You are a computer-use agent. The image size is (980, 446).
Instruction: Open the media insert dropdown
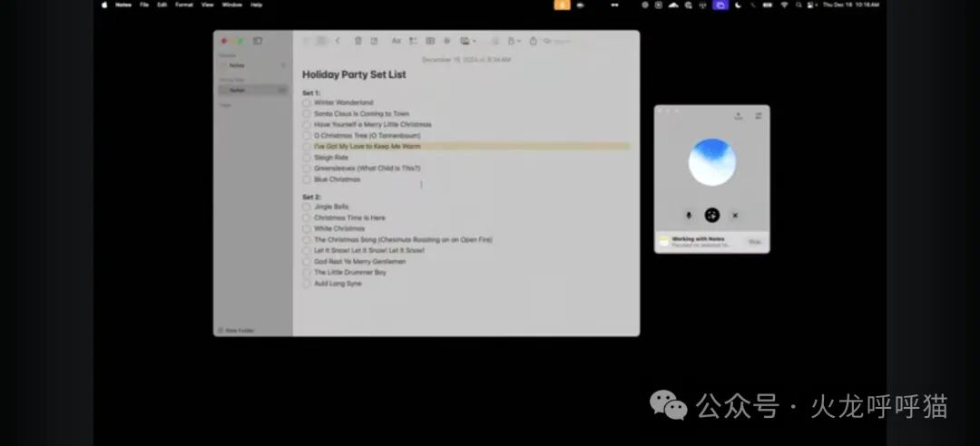pos(467,41)
